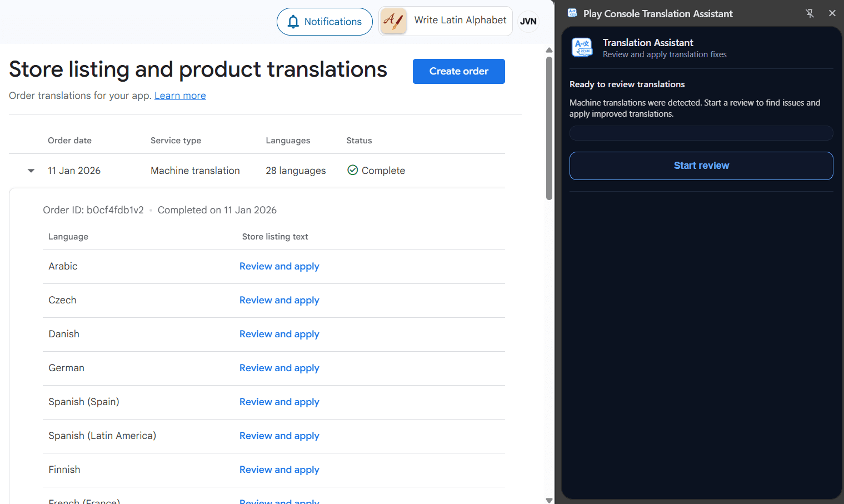Image resolution: width=844 pixels, height=504 pixels.
Task: Click the extension icon beside Play Console Translation Assistant
Action: [572, 13]
